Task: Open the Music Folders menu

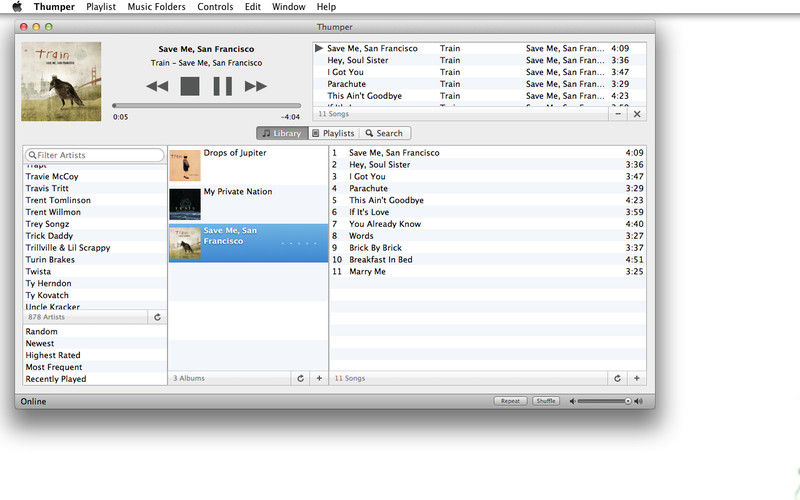Action: (156, 7)
